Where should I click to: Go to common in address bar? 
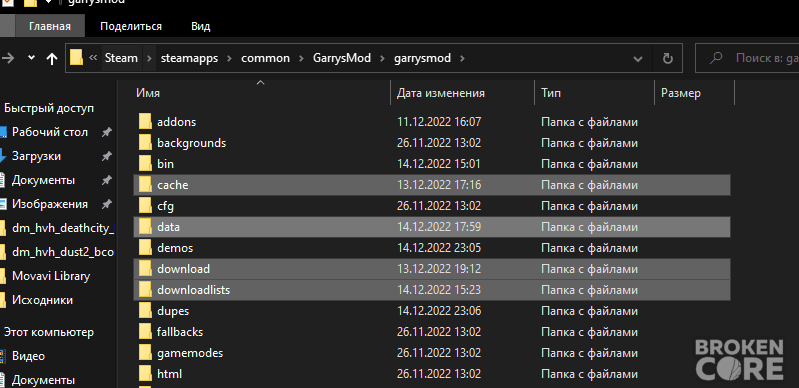point(265,58)
